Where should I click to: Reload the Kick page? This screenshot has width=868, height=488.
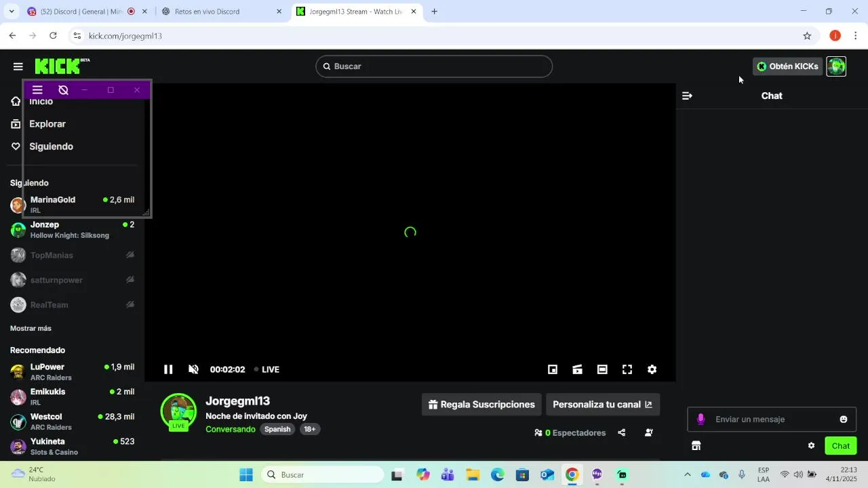(x=53, y=36)
